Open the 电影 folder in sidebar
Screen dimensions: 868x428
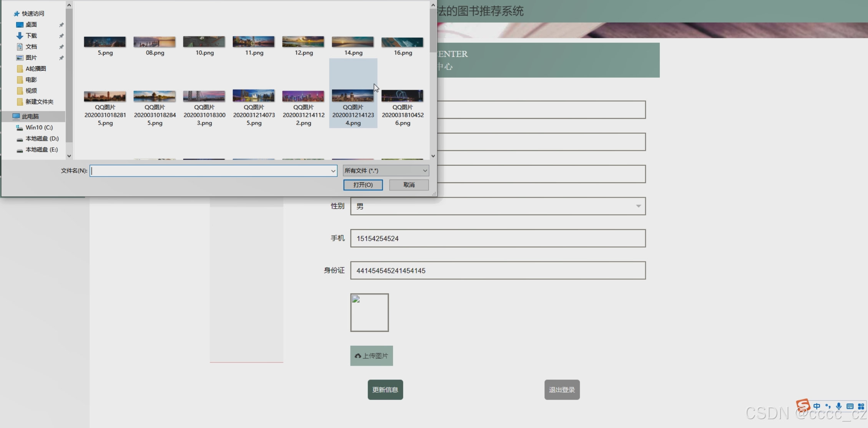[x=31, y=80]
